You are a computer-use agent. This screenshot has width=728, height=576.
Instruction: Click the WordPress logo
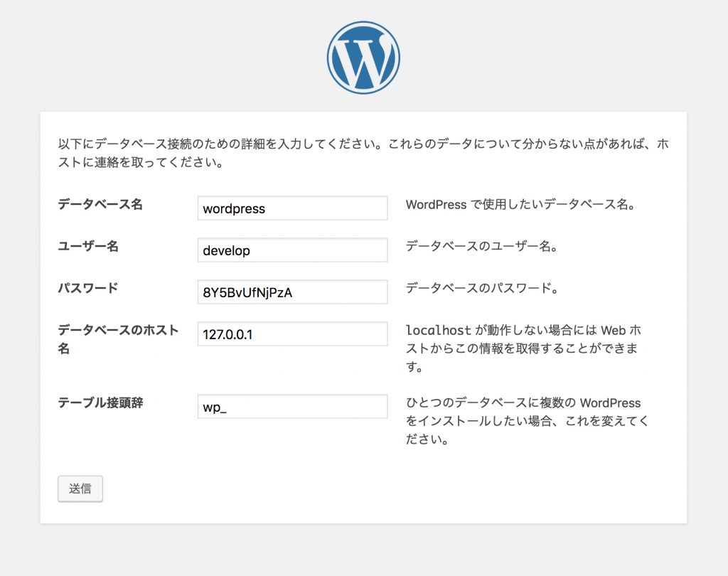pos(363,58)
